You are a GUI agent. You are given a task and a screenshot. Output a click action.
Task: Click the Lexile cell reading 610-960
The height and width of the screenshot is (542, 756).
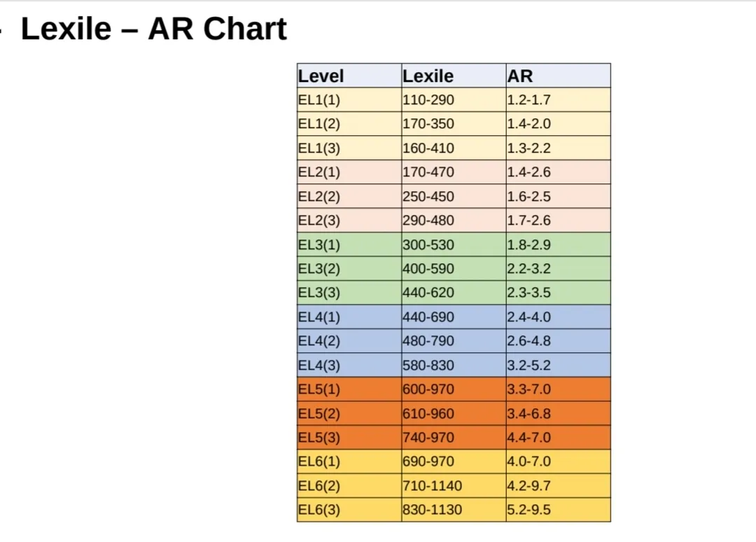coord(453,413)
